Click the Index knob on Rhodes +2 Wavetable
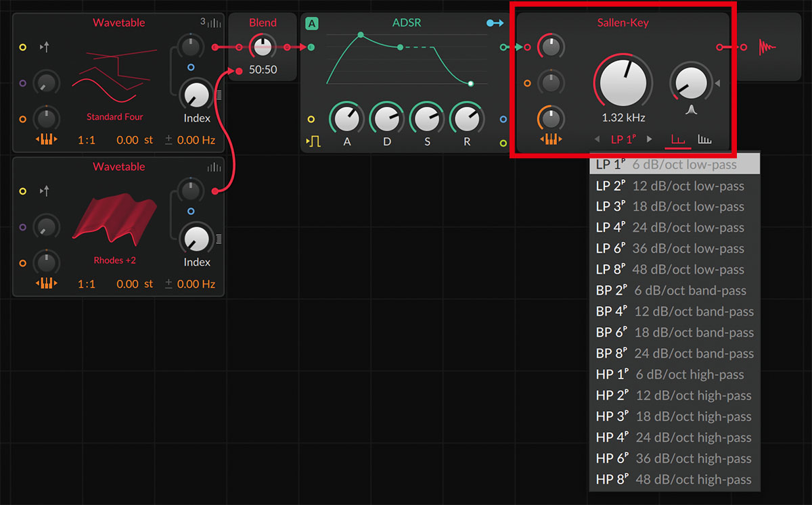Image resolution: width=812 pixels, height=505 pixels. pyautogui.click(x=196, y=239)
